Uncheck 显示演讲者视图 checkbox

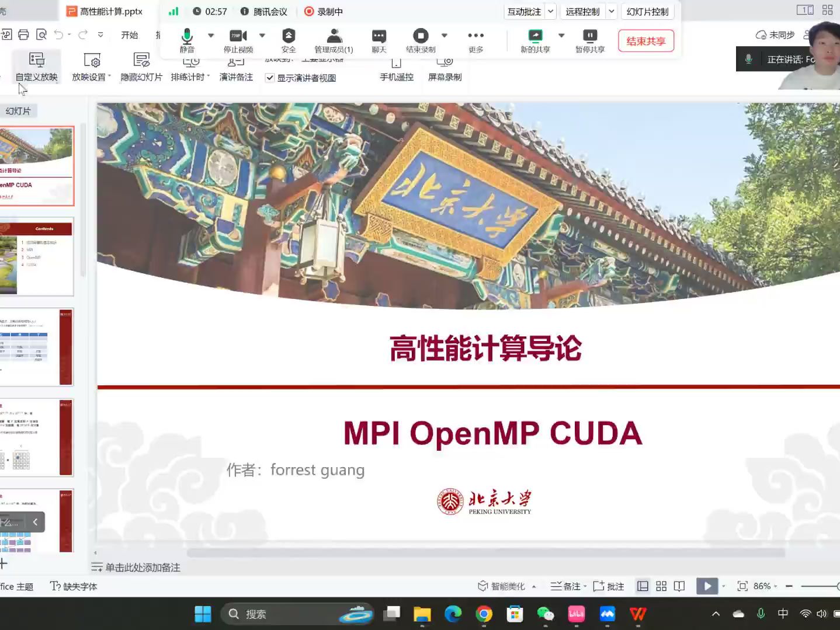(x=270, y=78)
